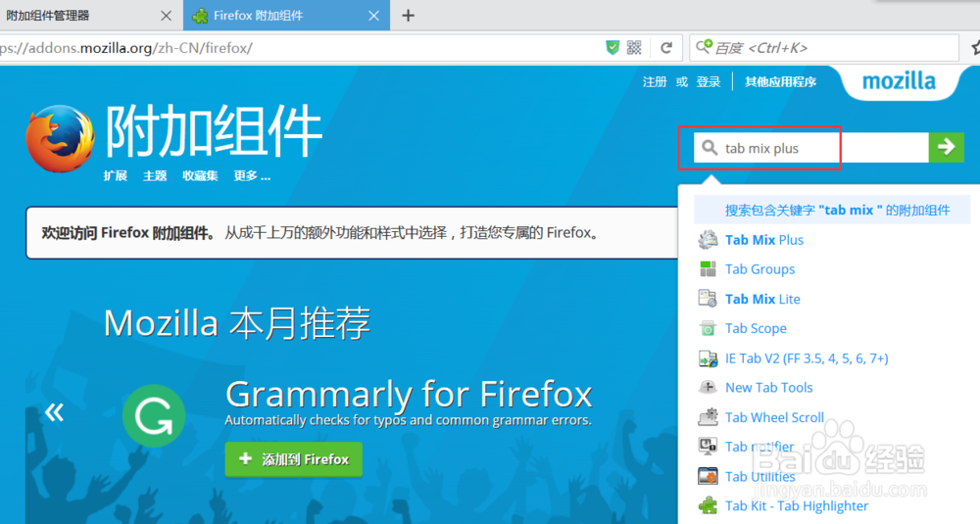Screen dimensions: 980x524
Task: Select Tab Groups suggestion
Action: pyautogui.click(x=760, y=269)
